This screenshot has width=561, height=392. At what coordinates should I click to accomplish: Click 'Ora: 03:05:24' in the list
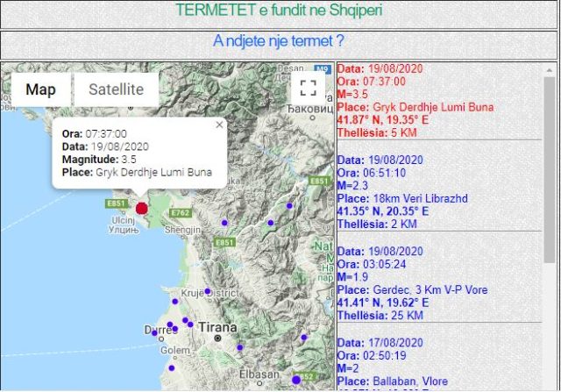pos(372,264)
